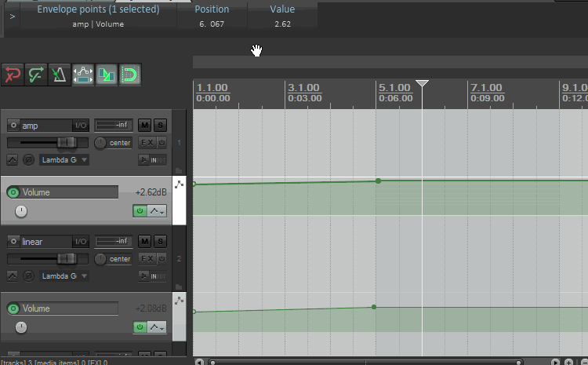The image size is (588, 365).
Task: Select amp Volume envelope name field
Action: [x=70, y=192]
